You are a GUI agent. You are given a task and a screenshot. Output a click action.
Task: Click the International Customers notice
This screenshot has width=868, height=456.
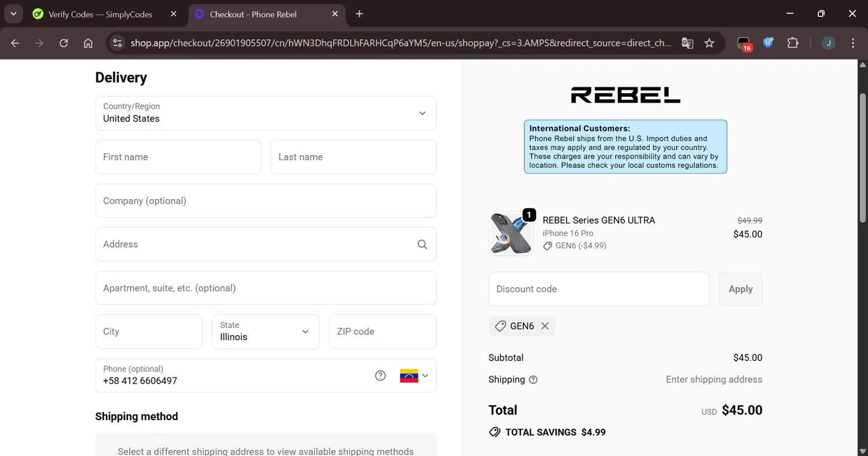[626, 146]
